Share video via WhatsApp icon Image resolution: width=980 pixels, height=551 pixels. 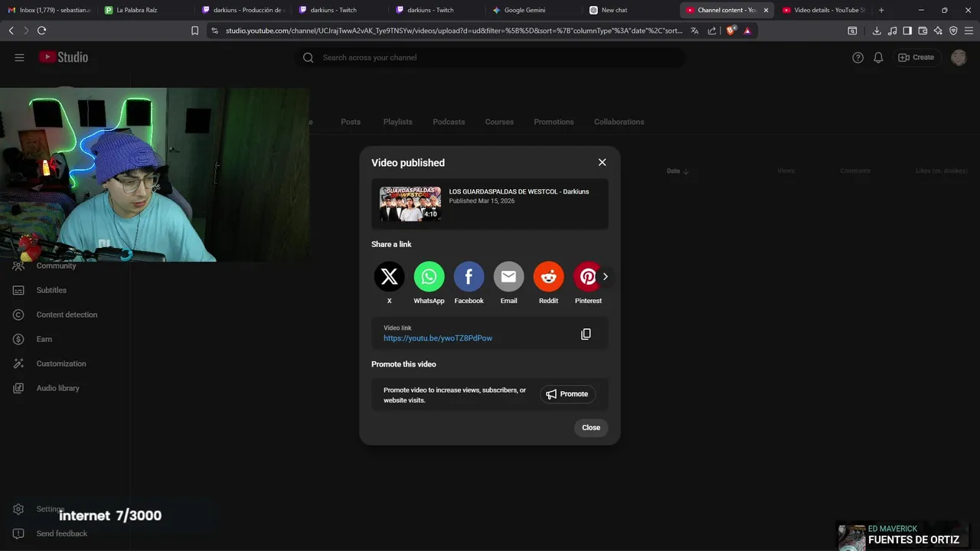coord(429,276)
